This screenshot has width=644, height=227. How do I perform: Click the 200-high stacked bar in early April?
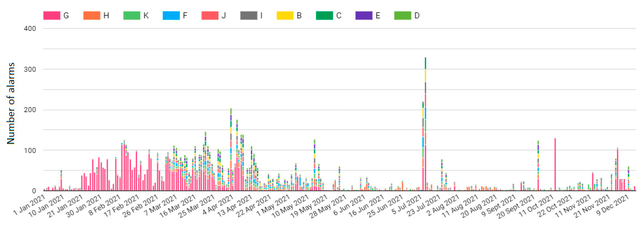point(231,150)
